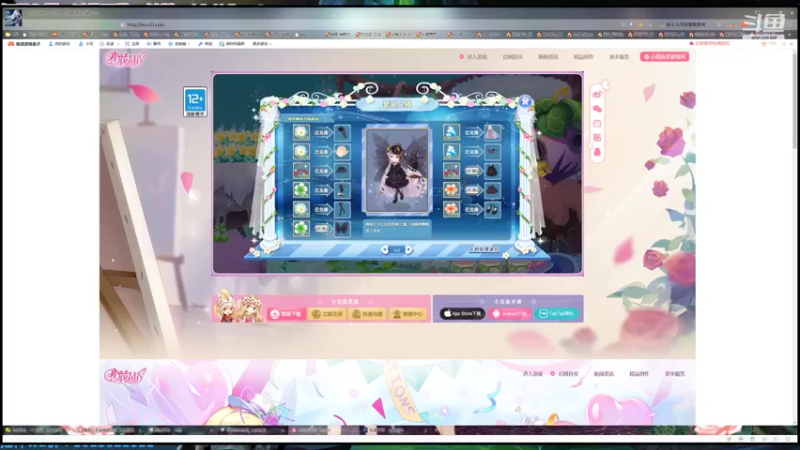The width and height of the screenshot is (800, 450).
Task: Select the peach-colored hair reward item
Action: click(342, 152)
